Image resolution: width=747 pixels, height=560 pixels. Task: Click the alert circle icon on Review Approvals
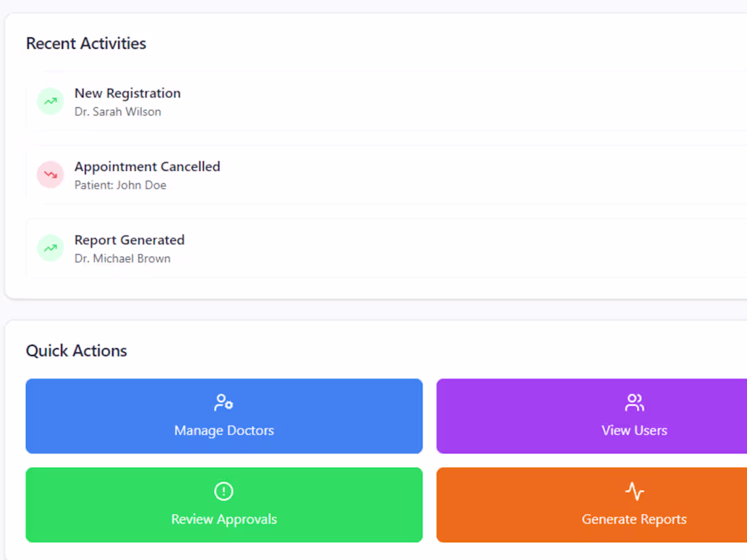pyautogui.click(x=223, y=491)
